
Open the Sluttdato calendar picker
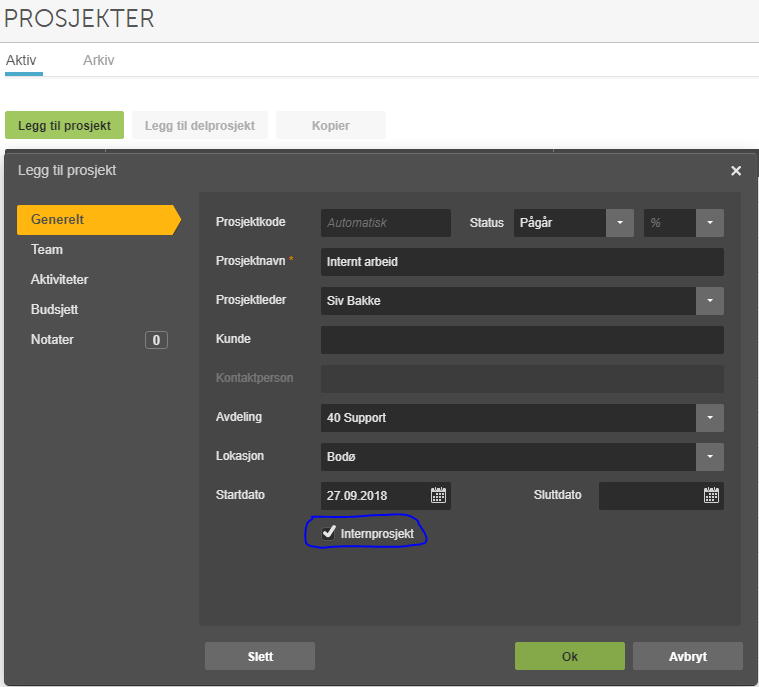[x=711, y=495]
